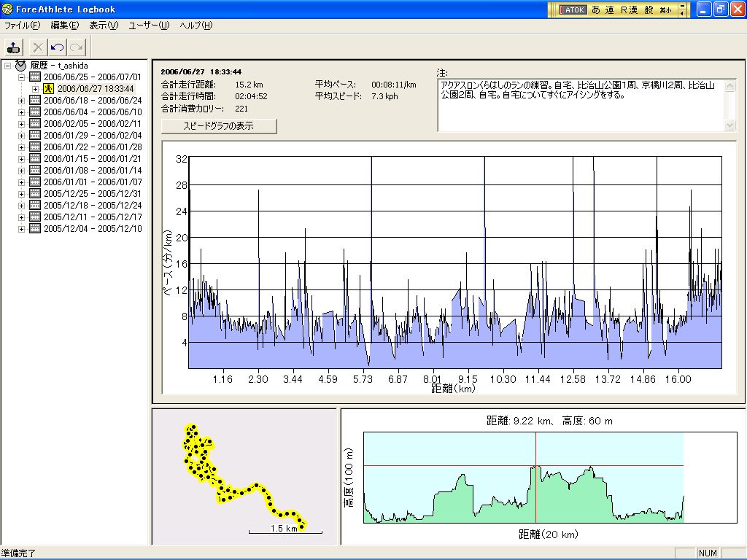
Task: Click the NUM indicator in status bar
Action: click(708, 553)
